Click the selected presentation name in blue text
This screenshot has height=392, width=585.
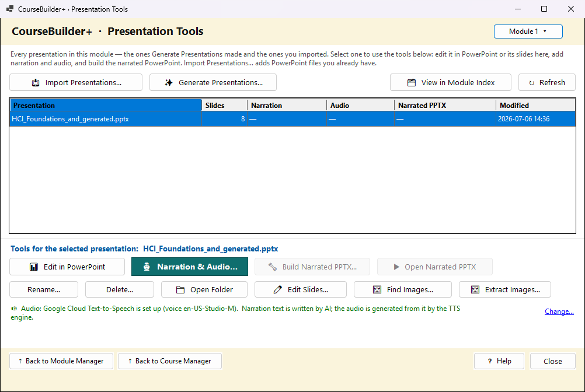click(210, 249)
